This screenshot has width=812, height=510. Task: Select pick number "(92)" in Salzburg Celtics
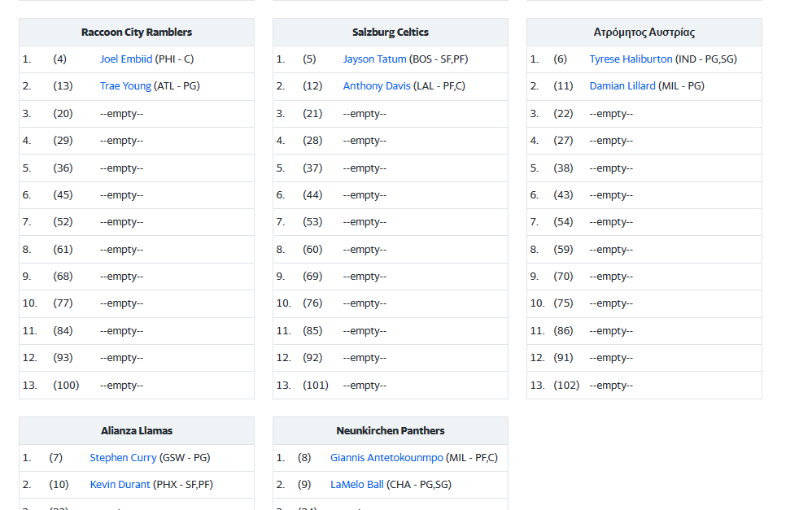312,358
